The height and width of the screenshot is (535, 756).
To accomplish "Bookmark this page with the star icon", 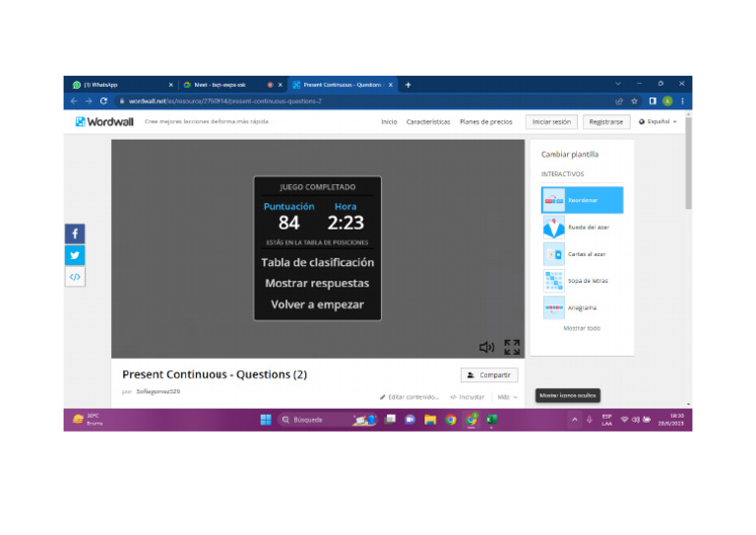I will [x=635, y=100].
